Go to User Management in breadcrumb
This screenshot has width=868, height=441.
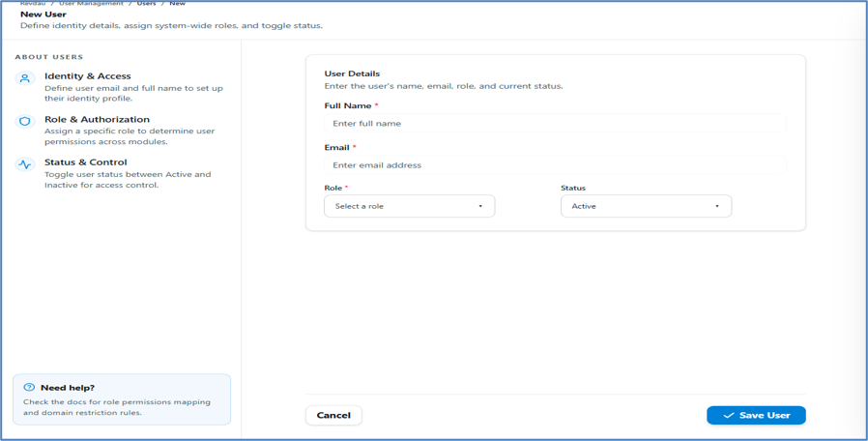[91, 3]
